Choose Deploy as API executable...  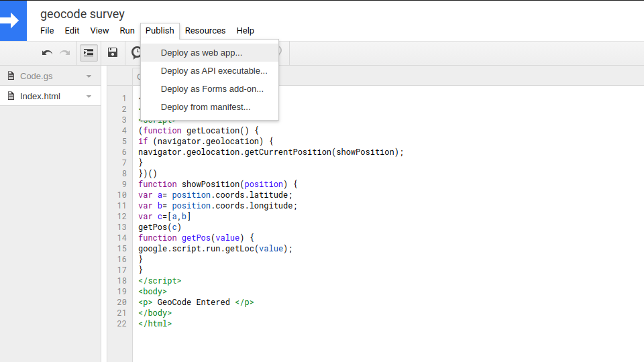pyautogui.click(x=209, y=70)
